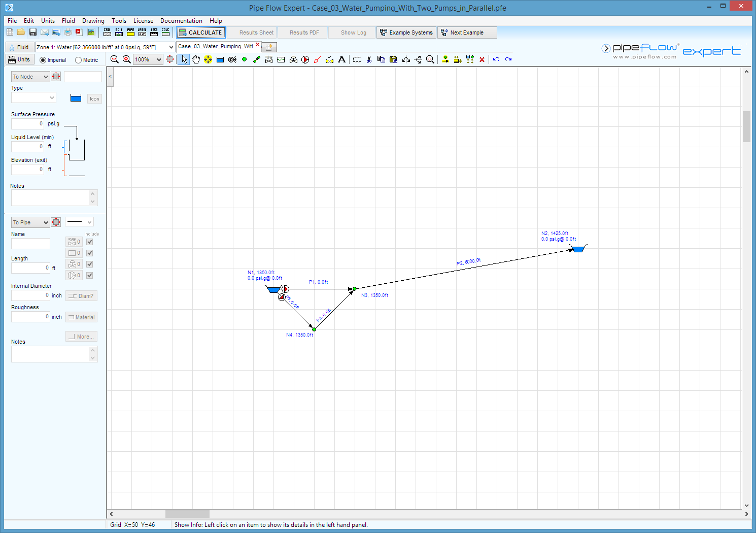
Task: Click the Diam? button
Action: 81,296
